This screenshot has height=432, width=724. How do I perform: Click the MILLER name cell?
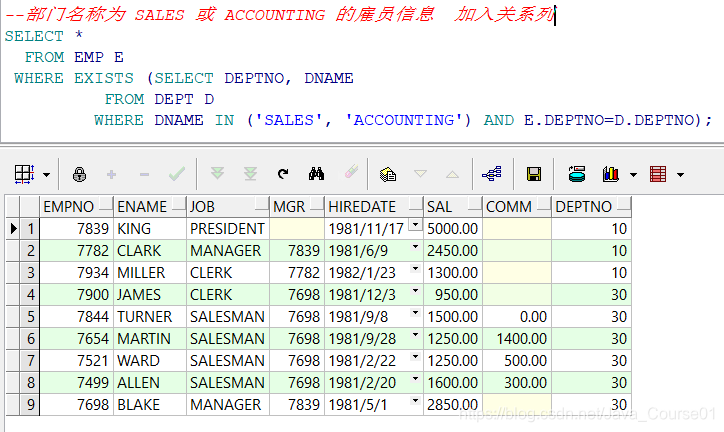pyautogui.click(x=150, y=272)
